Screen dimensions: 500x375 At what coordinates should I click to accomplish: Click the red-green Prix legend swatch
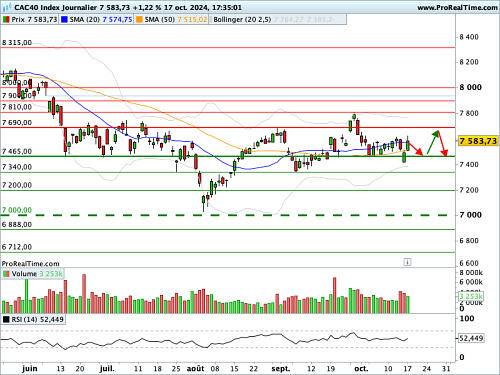coord(6,20)
